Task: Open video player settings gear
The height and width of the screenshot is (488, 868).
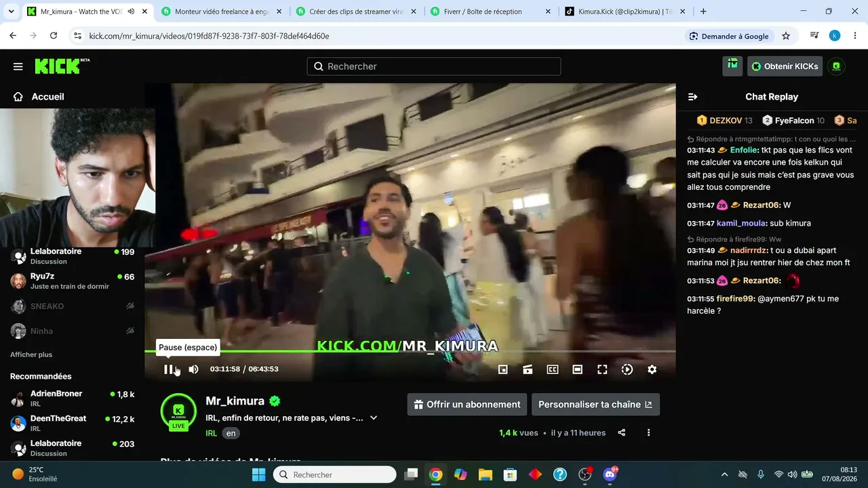Action: click(652, 369)
